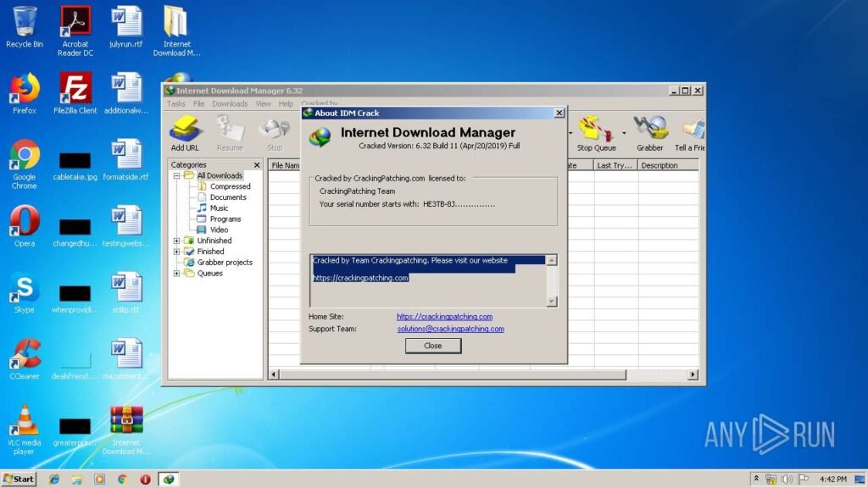Open the File menu
868x488 pixels.
198,103
